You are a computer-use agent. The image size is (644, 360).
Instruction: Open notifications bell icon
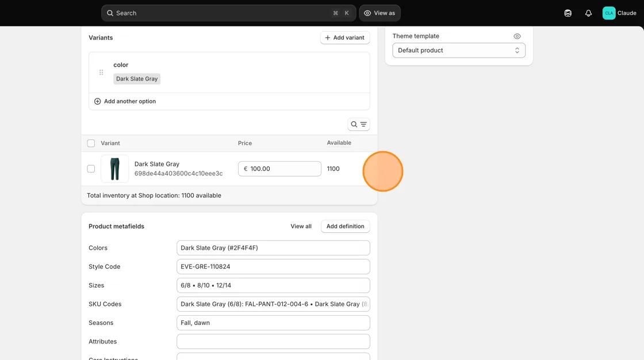pos(588,13)
